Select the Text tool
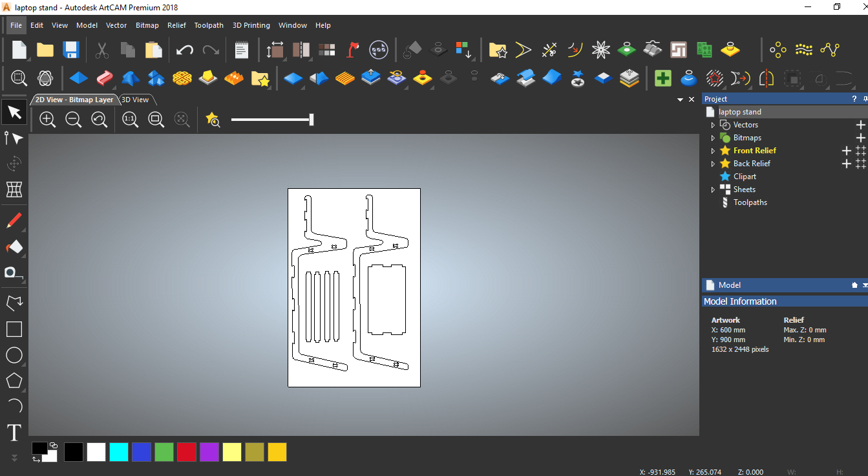The height and width of the screenshot is (476, 868). pos(14,433)
